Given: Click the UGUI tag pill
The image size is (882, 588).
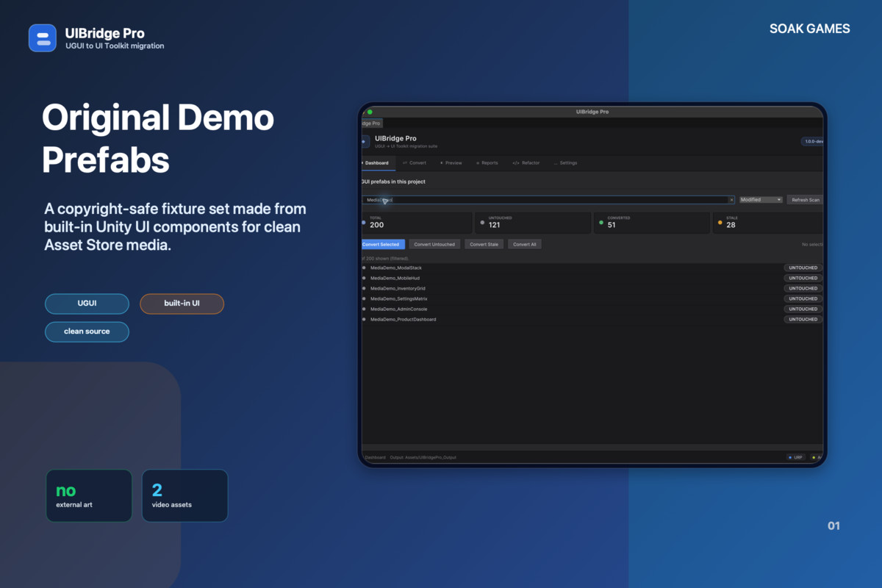Looking at the screenshot, I should [x=87, y=304].
